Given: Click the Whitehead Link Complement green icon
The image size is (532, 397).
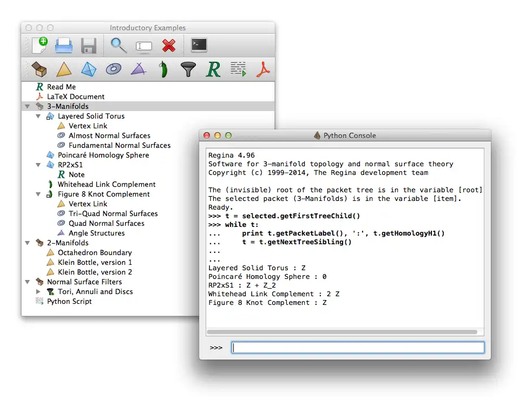Looking at the screenshot, I should (50, 184).
